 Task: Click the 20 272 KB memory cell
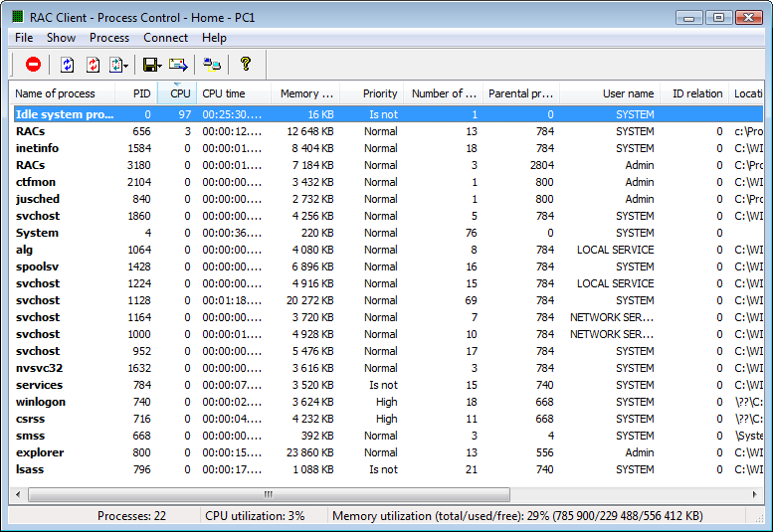click(x=310, y=300)
